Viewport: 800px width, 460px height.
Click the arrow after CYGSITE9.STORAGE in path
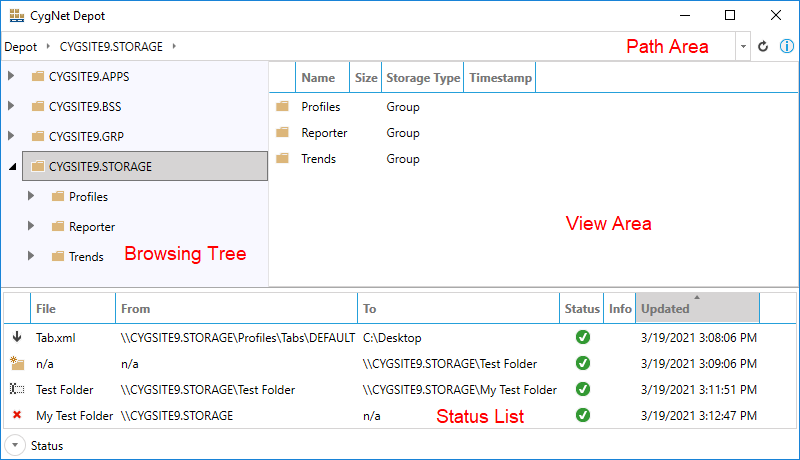click(x=174, y=46)
